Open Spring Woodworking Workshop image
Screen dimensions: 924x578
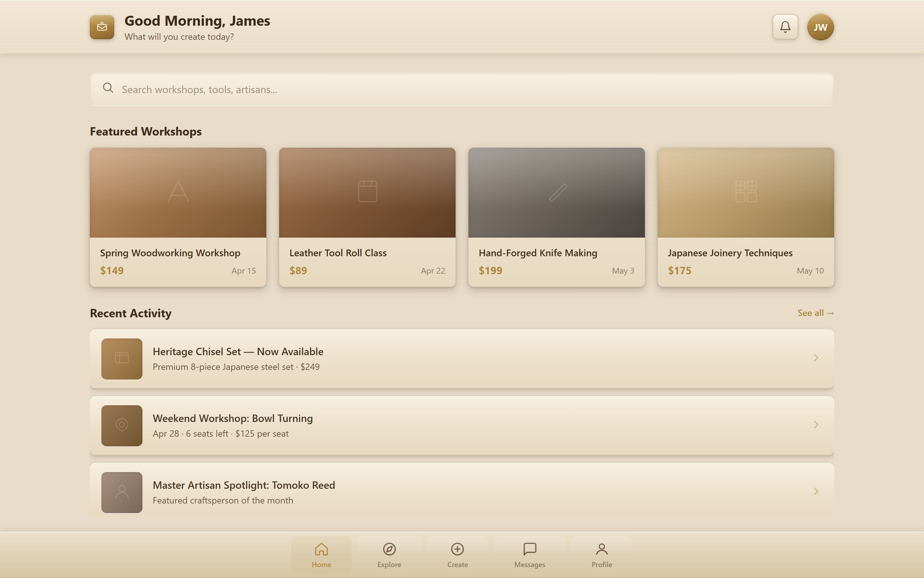178,193
